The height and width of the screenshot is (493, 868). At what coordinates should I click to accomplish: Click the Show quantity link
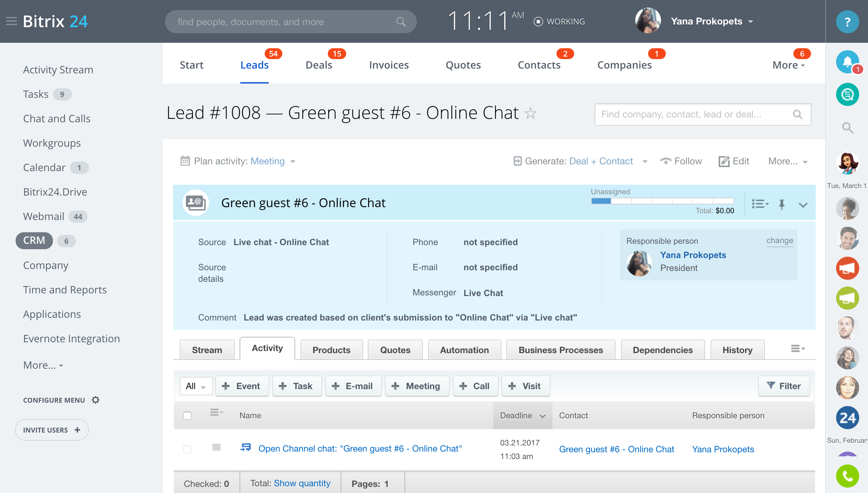pyautogui.click(x=302, y=483)
